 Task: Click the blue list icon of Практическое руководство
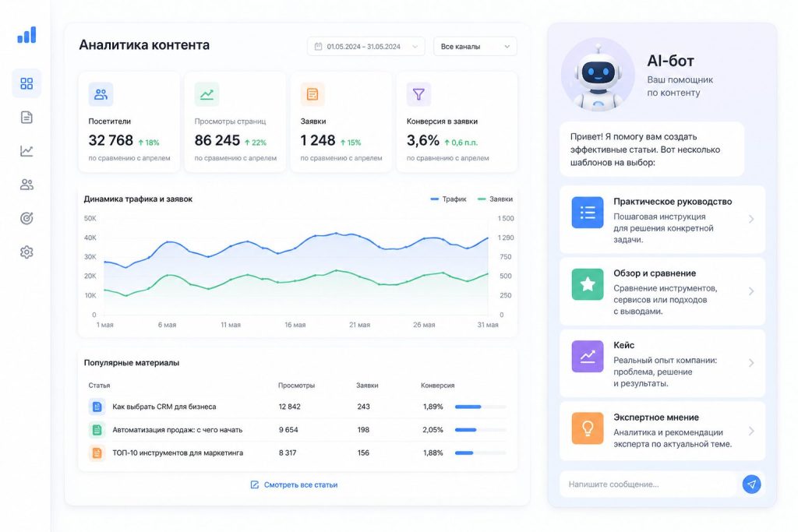588,212
